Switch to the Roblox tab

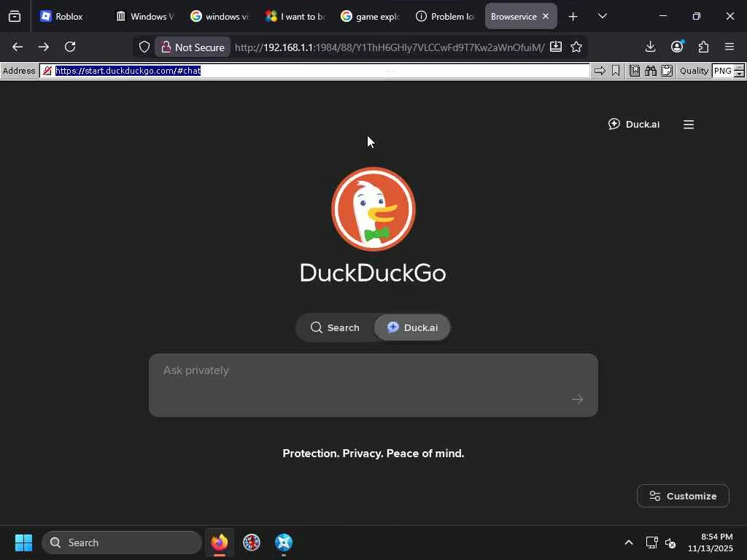(69, 16)
